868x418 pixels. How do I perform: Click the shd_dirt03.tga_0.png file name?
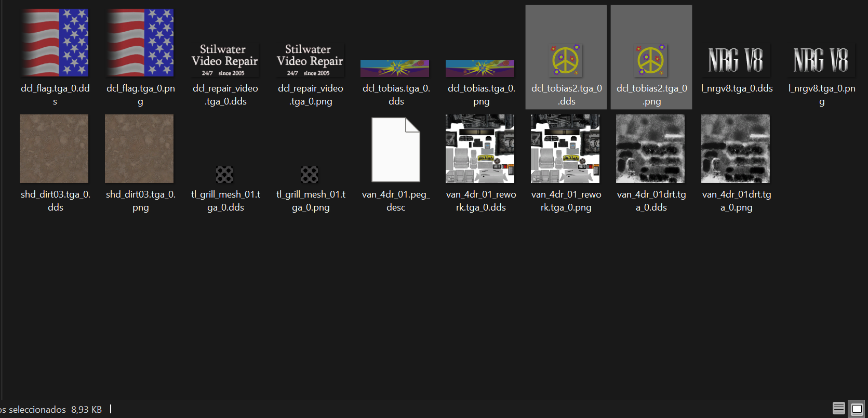[x=141, y=201]
